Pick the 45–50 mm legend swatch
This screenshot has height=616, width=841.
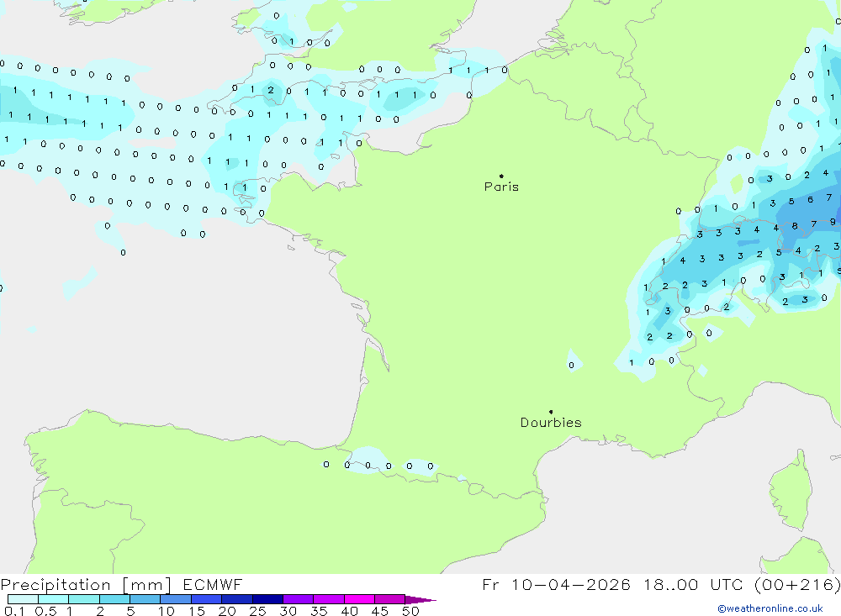(x=390, y=599)
